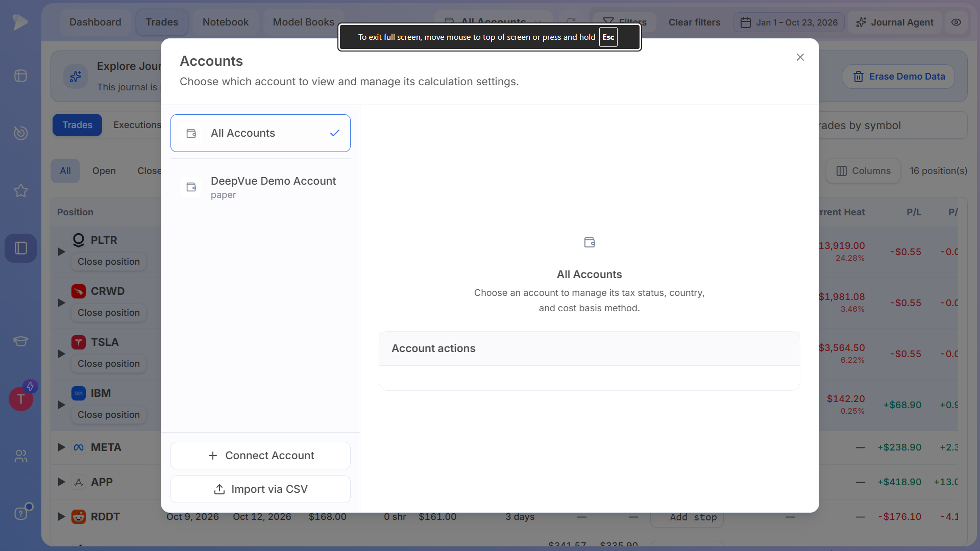Open the help question mark icon
The width and height of the screenshot is (980, 551).
(20, 513)
